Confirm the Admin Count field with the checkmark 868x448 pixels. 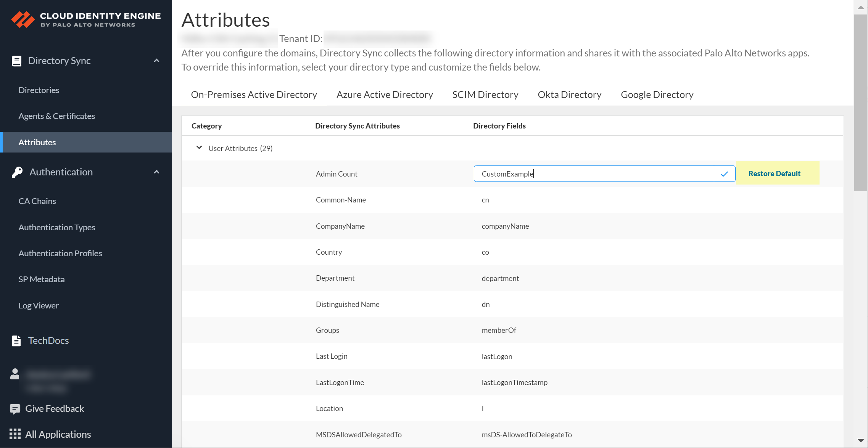pyautogui.click(x=724, y=174)
